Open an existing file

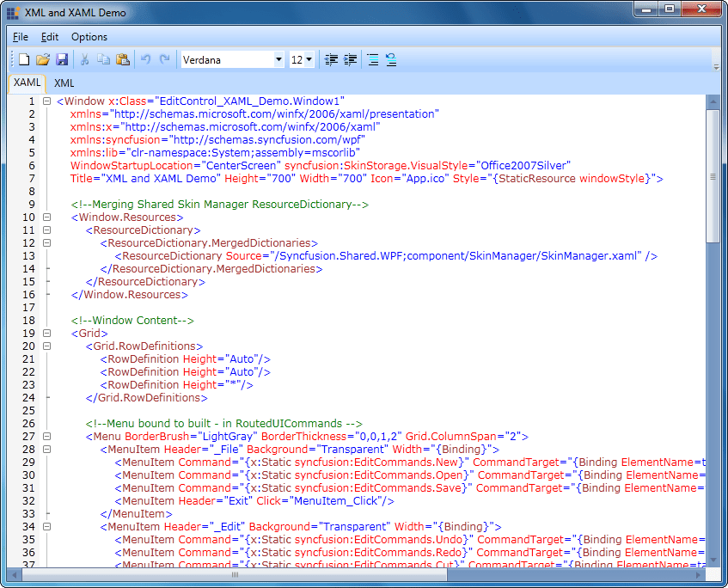point(42,58)
